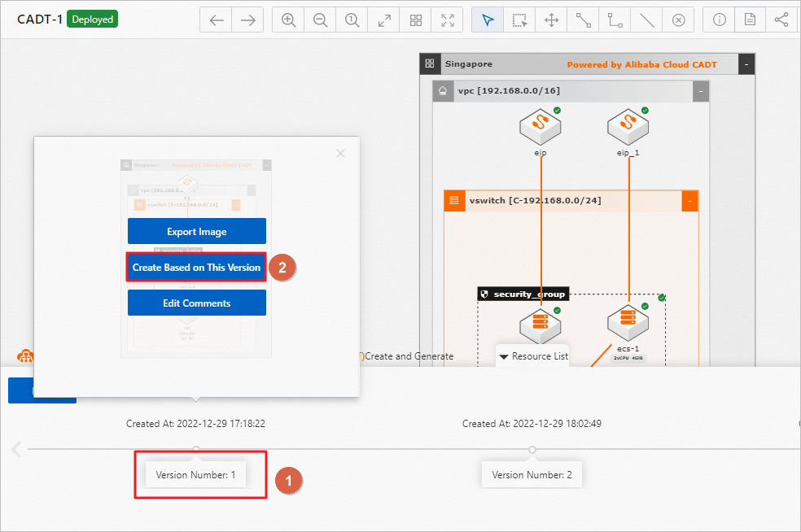This screenshot has height=532, width=801.
Task: Collapse the Singapore region container
Action: pos(746,64)
